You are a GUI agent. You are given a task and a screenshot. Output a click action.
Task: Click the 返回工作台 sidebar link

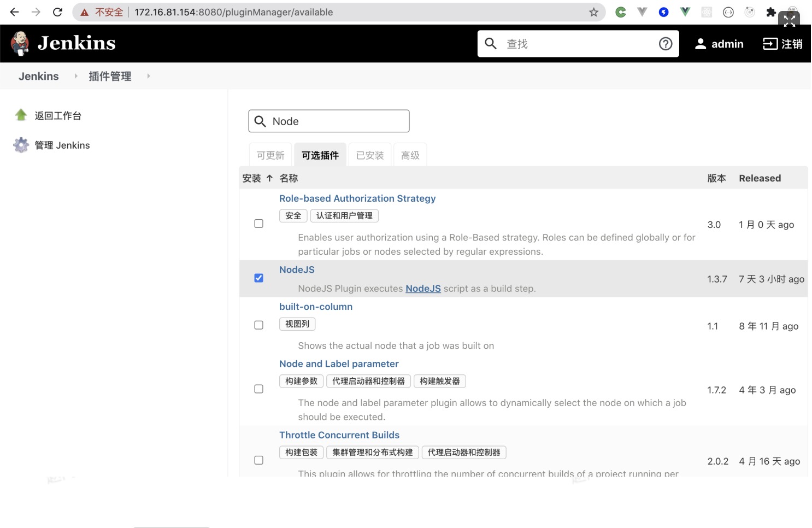click(x=58, y=115)
